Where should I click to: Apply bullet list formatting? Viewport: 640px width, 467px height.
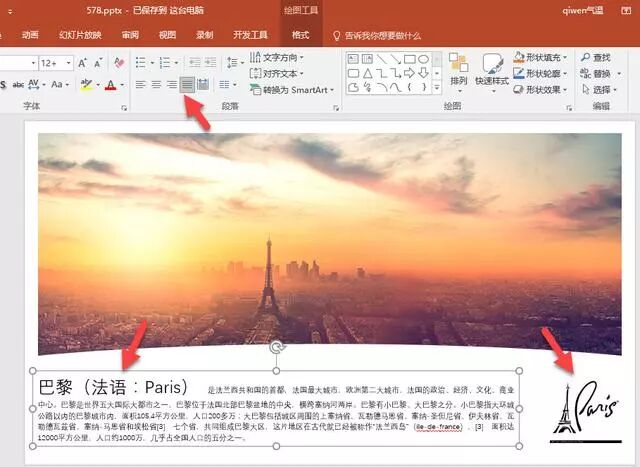[x=141, y=63]
